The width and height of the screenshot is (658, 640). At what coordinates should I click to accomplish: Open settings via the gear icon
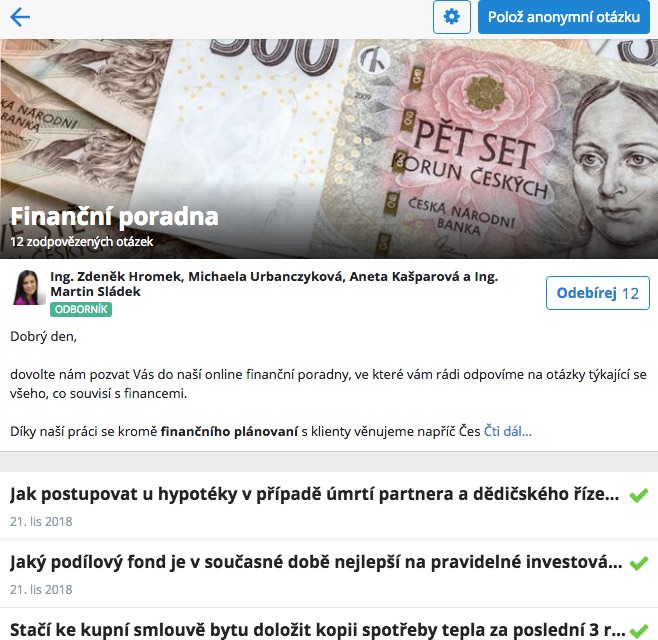pos(452,17)
